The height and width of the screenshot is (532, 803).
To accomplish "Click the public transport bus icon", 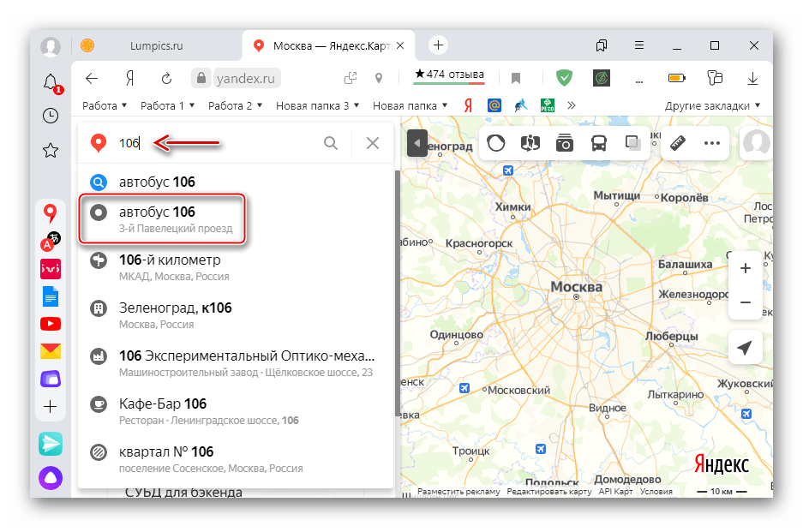I will [x=599, y=143].
